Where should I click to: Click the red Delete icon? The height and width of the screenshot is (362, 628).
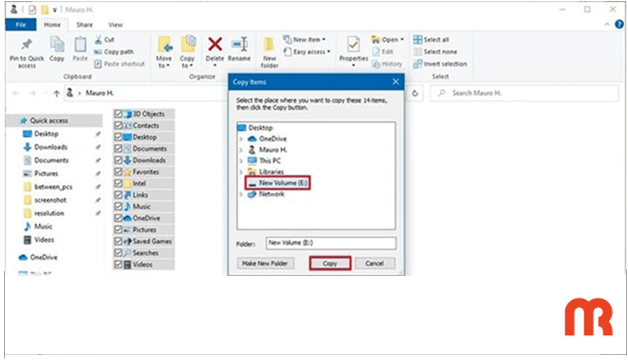coord(215,44)
